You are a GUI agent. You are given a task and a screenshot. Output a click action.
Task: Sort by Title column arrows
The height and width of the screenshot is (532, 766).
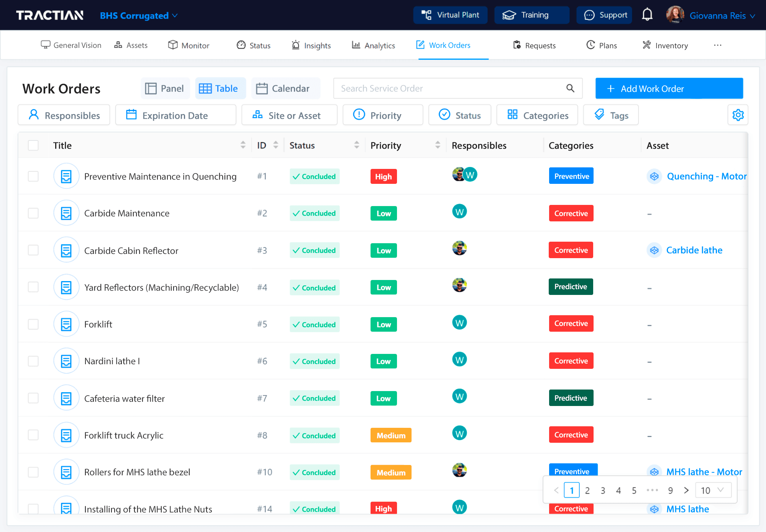coord(243,145)
